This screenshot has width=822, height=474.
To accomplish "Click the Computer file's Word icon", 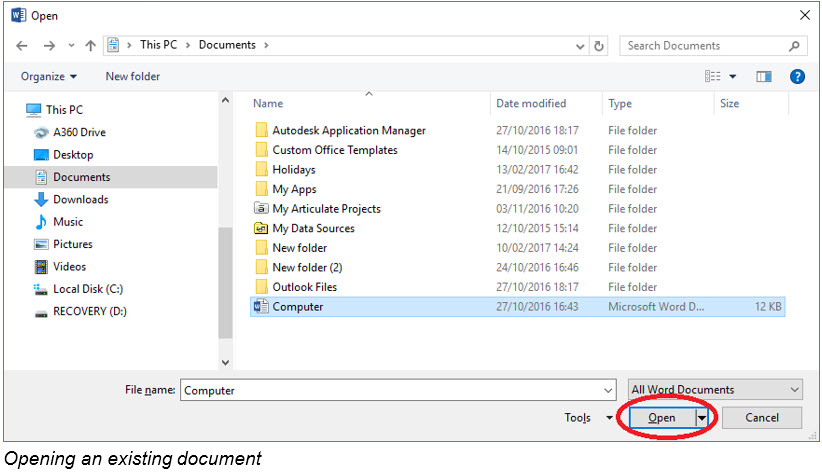I will pyautogui.click(x=261, y=306).
